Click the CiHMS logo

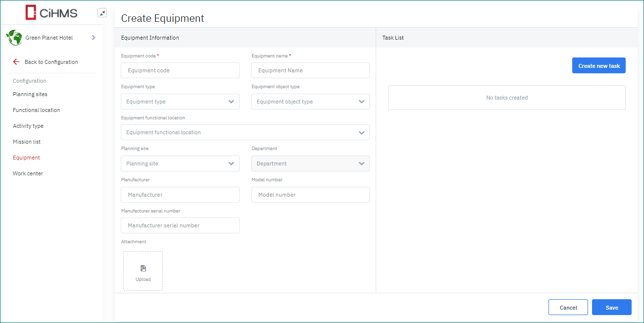(x=51, y=12)
